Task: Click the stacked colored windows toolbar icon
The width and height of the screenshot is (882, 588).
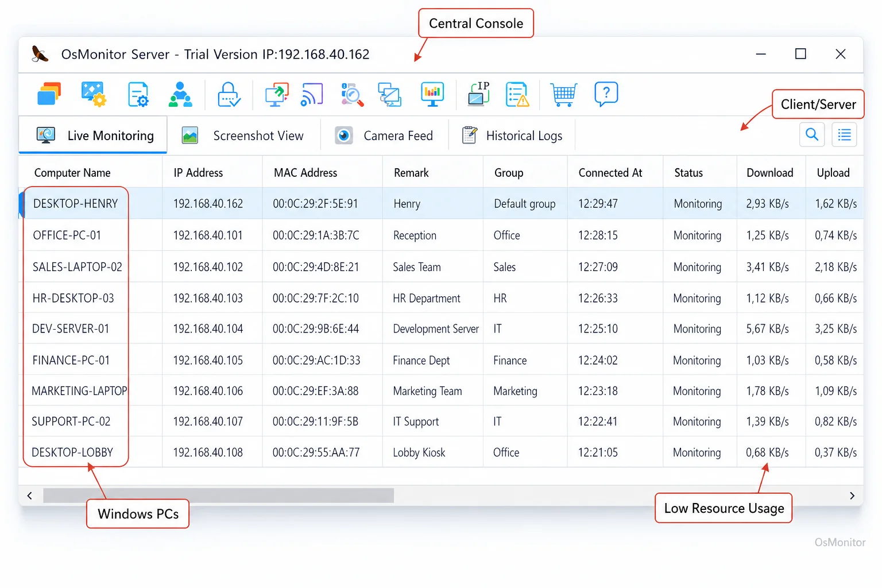Action: [x=49, y=94]
